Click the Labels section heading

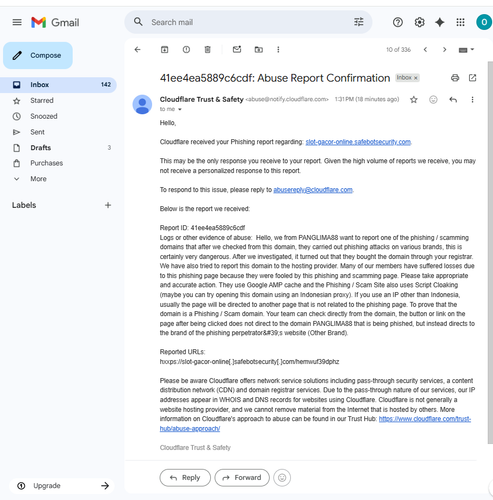pos(24,205)
